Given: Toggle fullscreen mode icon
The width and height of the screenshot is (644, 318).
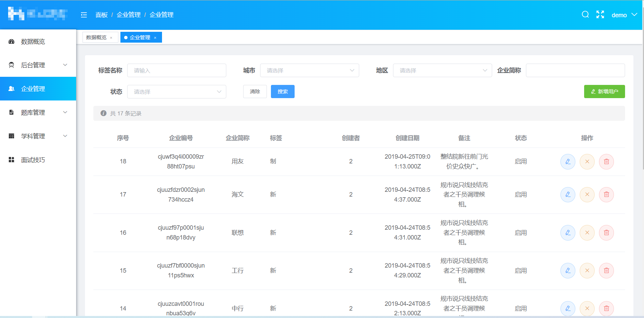Looking at the screenshot, I should tap(600, 15).
